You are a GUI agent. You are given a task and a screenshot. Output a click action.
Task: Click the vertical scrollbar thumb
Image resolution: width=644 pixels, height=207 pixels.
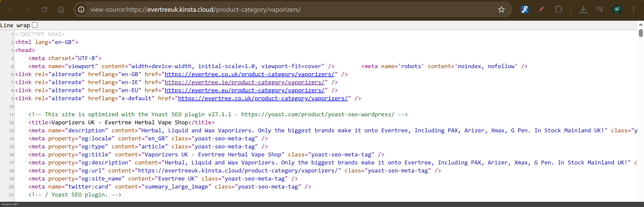[x=640, y=33]
